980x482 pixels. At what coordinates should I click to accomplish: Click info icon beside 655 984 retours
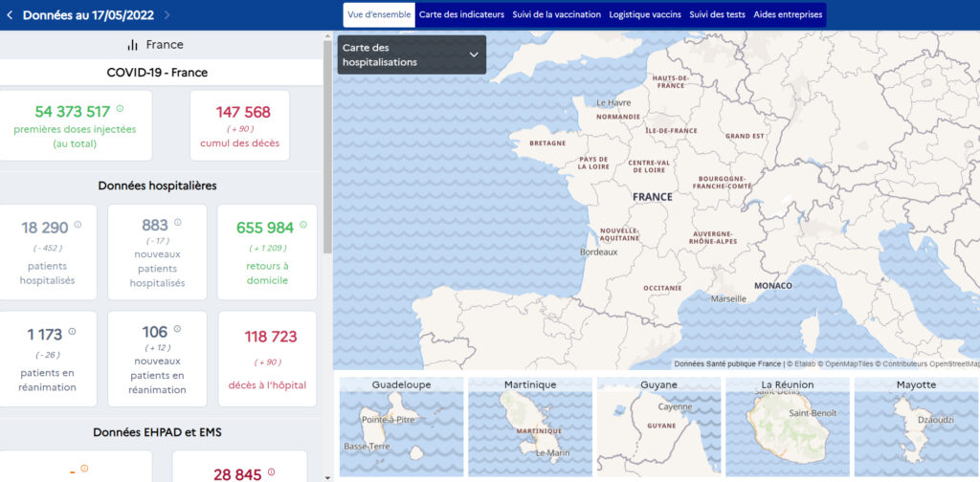click(x=303, y=225)
